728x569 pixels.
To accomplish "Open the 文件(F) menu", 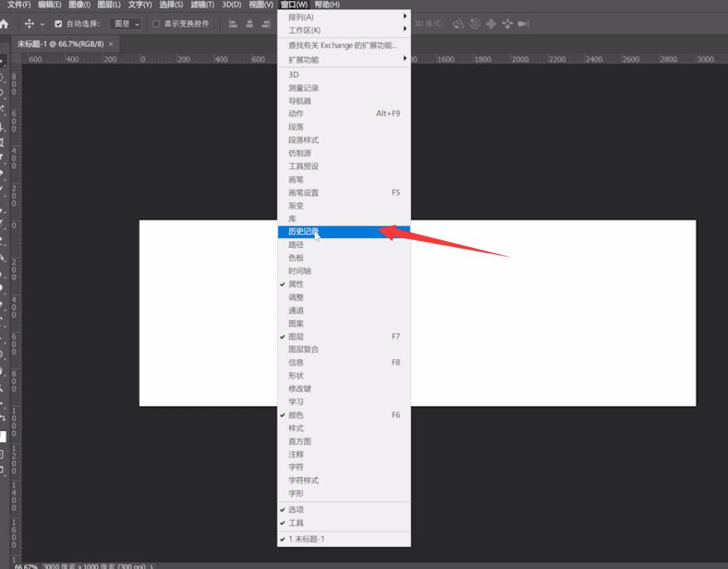I will click(19, 5).
